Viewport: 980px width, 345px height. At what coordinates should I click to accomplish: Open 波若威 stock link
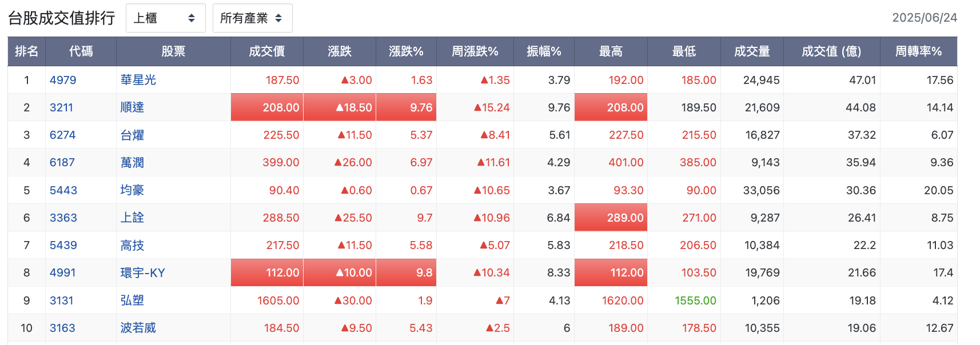pos(138,328)
